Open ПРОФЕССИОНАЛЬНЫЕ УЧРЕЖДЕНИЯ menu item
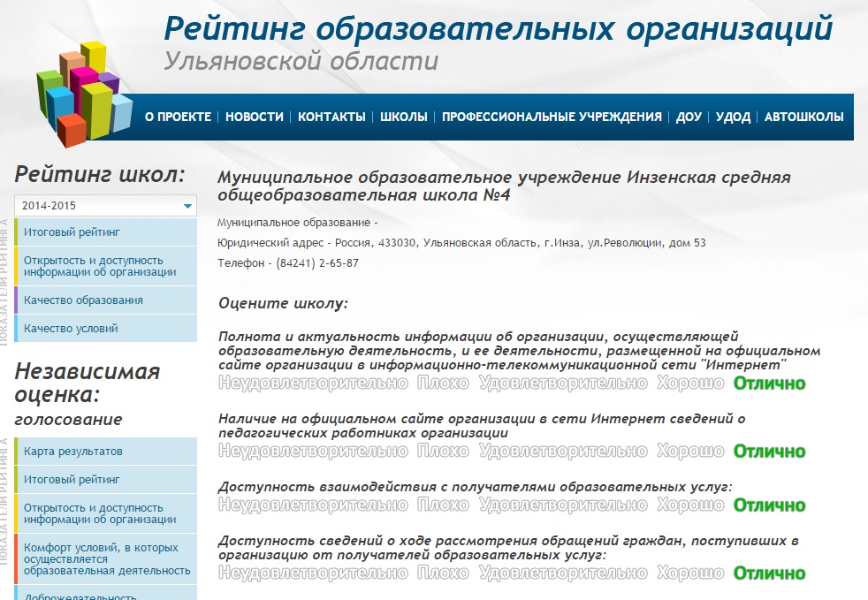Screen dimensions: 868x600 (x=552, y=117)
